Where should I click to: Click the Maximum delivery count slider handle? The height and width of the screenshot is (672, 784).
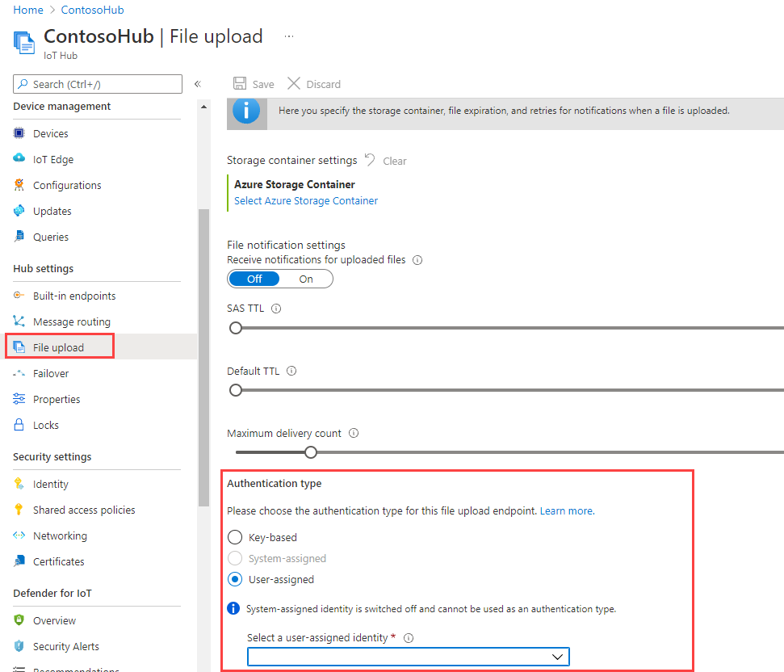point(311,452)
